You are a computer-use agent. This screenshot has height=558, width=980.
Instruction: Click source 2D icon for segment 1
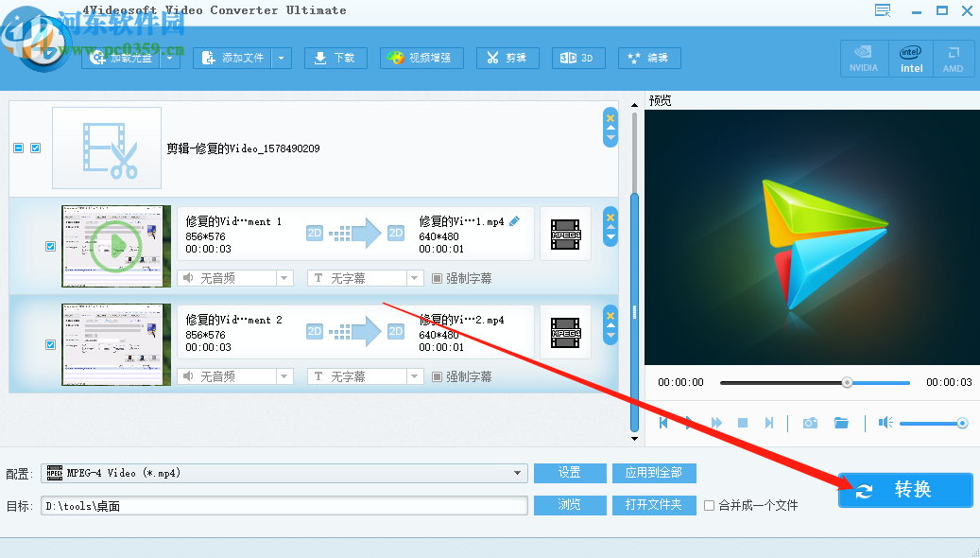coord(315,233)
